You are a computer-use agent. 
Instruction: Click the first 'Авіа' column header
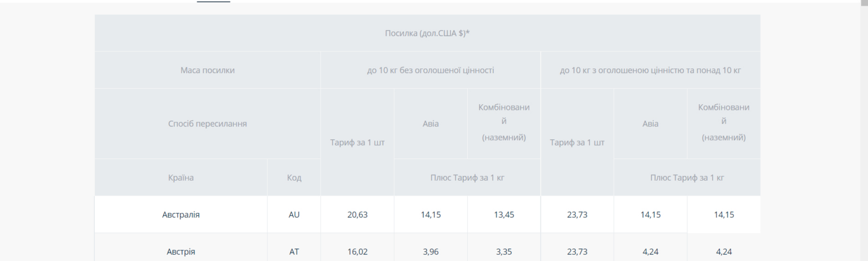(431, 124)
